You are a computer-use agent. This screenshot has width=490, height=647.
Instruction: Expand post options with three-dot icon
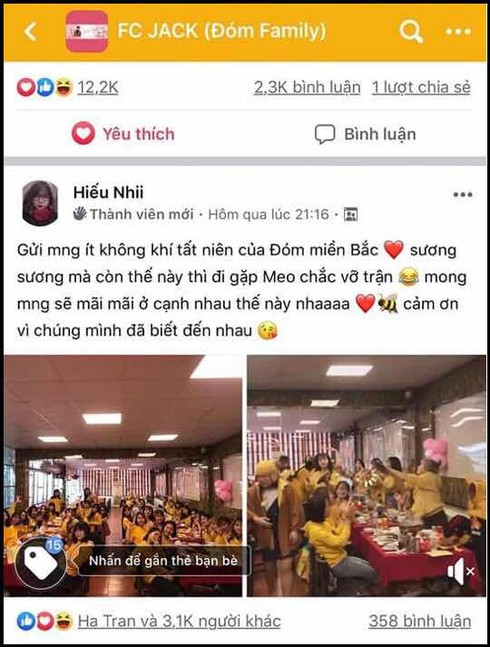pos(462,195)
